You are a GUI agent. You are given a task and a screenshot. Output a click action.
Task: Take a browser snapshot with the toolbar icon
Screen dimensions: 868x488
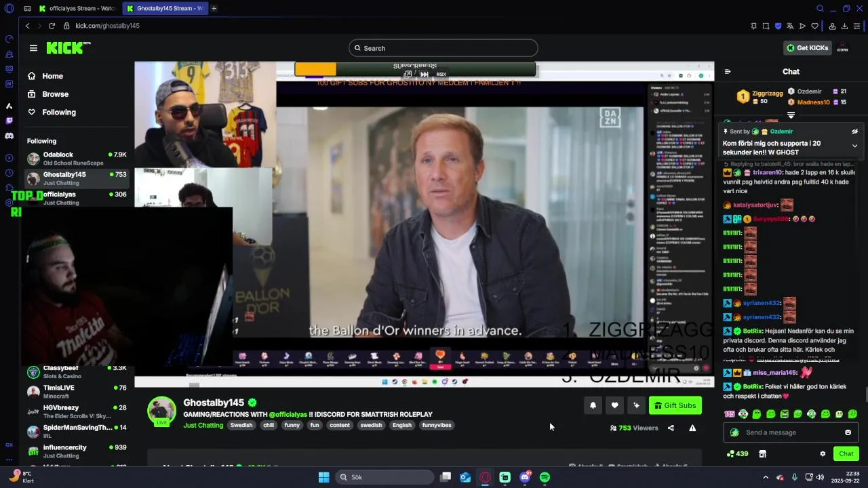point(766,26)
